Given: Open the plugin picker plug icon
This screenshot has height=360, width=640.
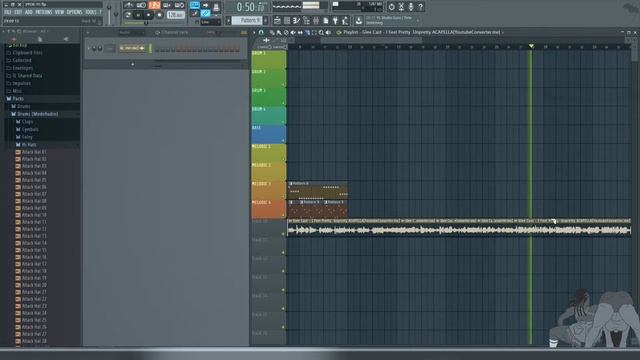Looking at the screenshot, I should pos(335,20).
